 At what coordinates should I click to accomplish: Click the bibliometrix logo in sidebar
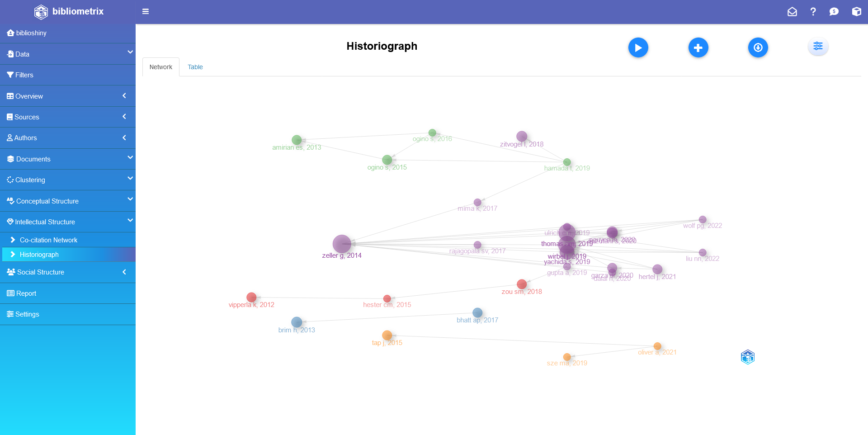tap(69, 12)
